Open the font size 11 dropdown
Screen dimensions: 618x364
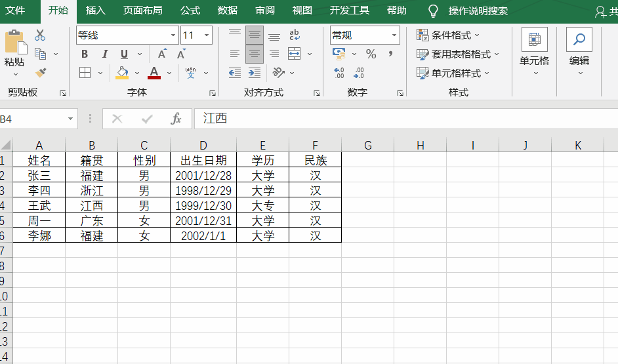tap(207, 35)
